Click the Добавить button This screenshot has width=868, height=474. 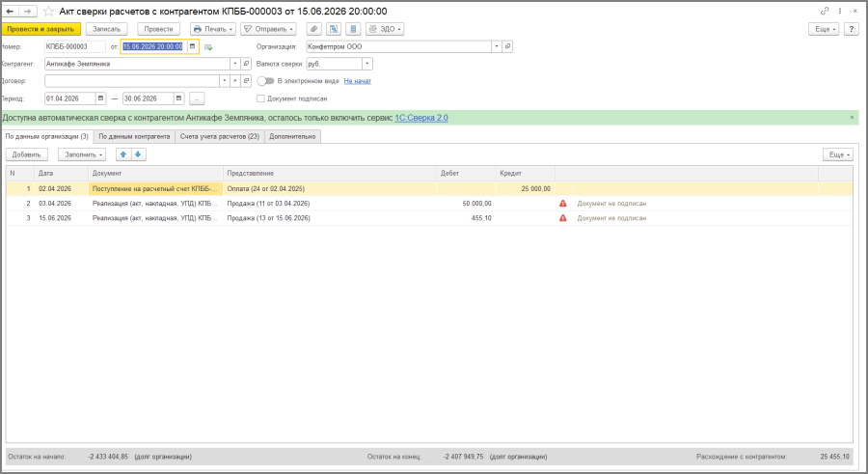tap(27, 154)
